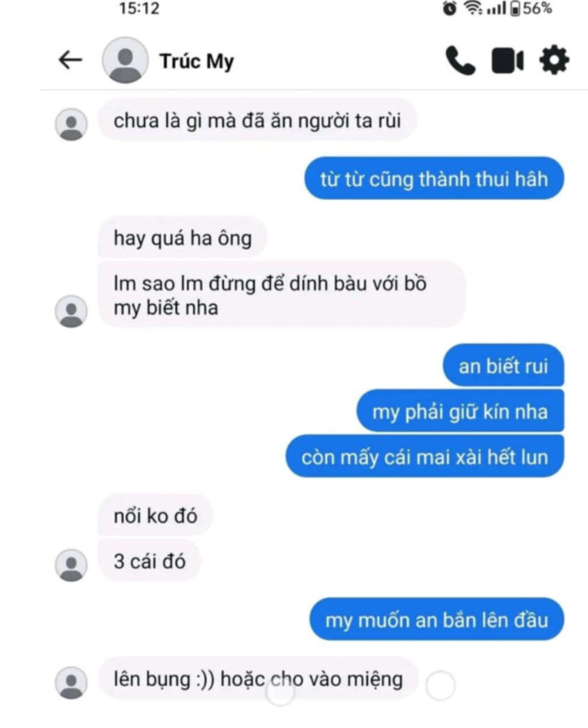
Task: Tap the back arrow in header
Action: point(70,60)
